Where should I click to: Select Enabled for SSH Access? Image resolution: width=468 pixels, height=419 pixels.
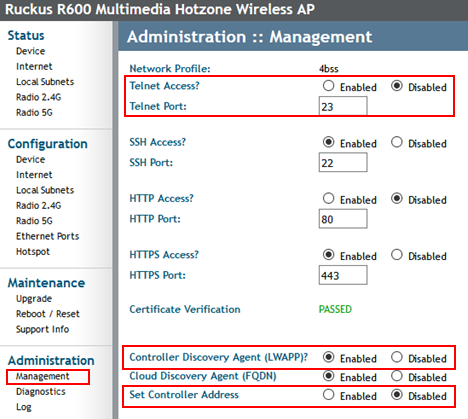328,142
